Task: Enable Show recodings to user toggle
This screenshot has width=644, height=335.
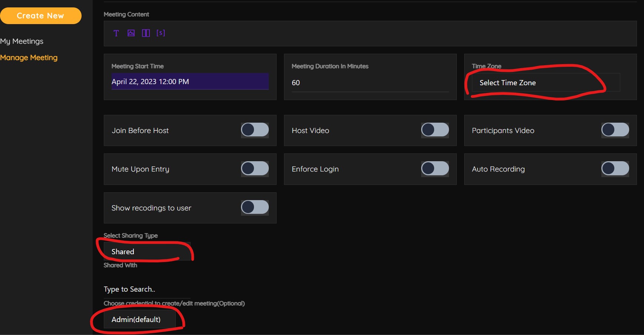Action: 255,208
